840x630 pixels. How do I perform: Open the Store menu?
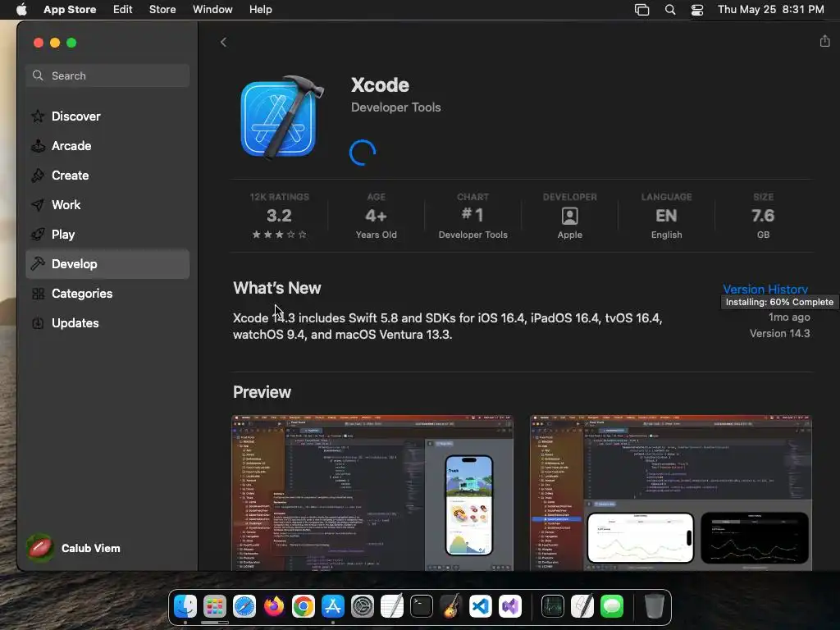click(162, 10)
